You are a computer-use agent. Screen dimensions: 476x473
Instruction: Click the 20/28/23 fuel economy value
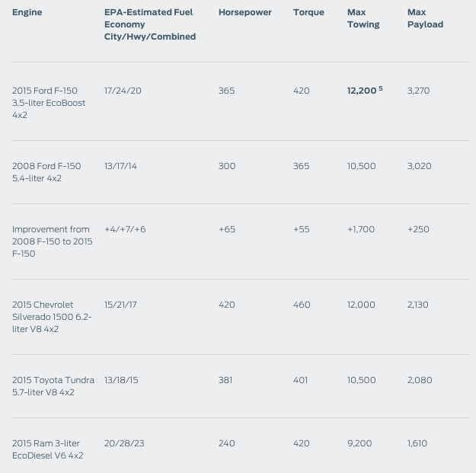(124, 443)
